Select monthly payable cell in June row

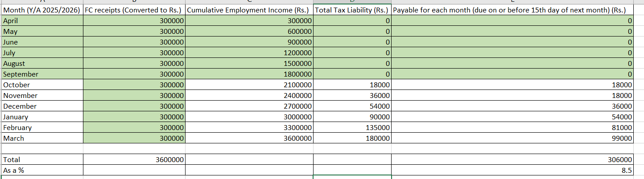[512, 42]
